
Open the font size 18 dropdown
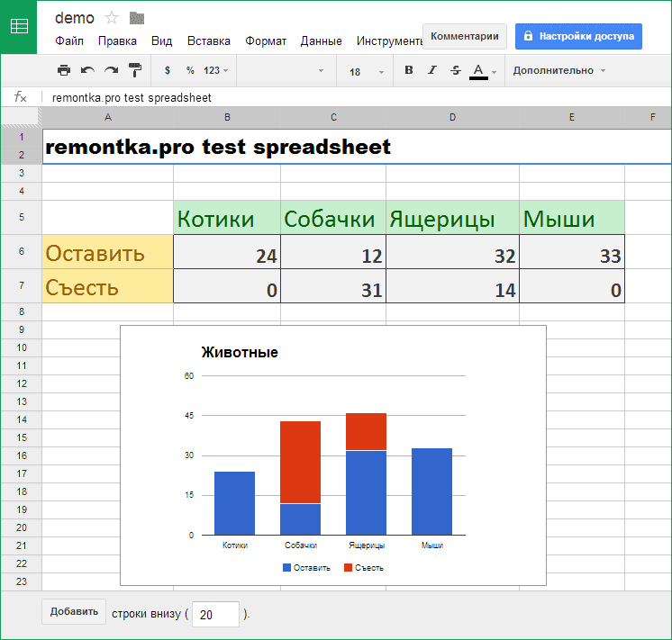click(366, 71)
